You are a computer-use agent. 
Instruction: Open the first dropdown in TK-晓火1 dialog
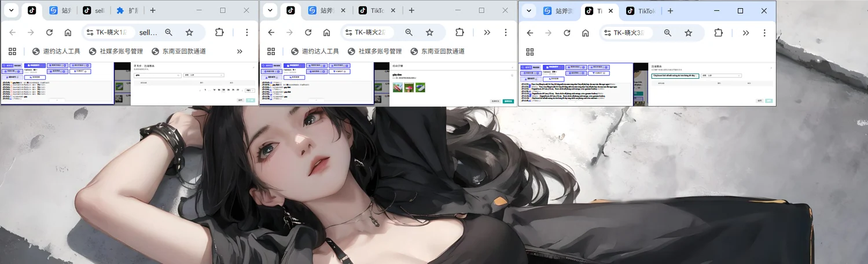(x=156, y=75)
